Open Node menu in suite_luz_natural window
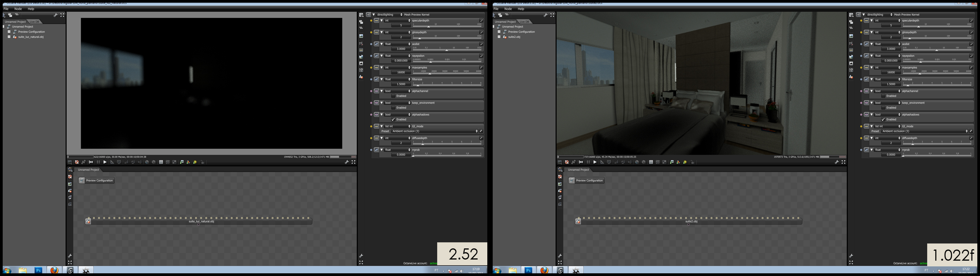 (x=18, y=9)
